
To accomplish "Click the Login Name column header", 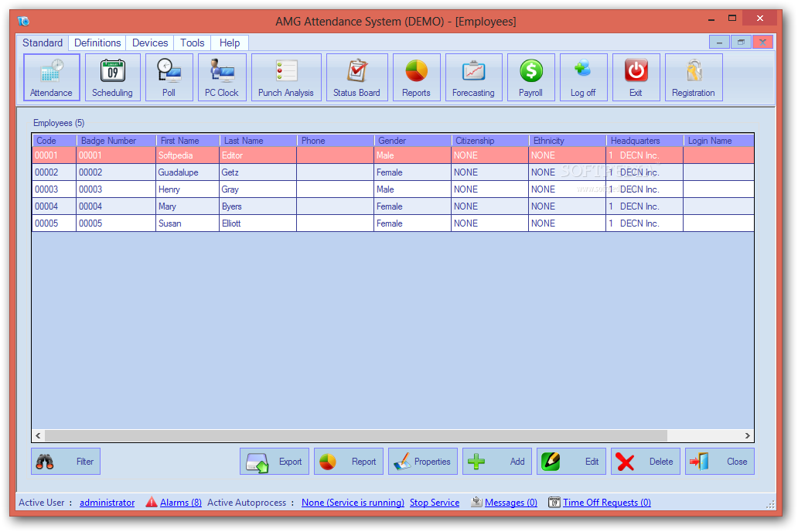I will coord(718,141).
